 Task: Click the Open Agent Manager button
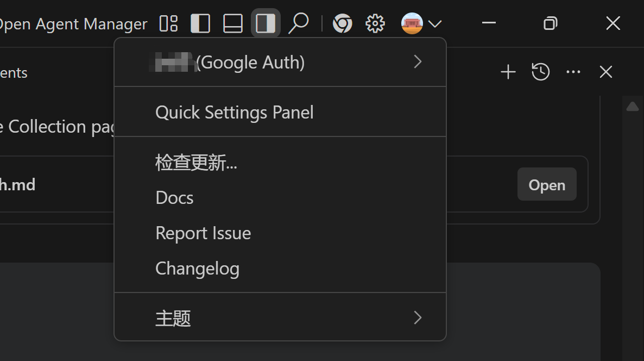tap(72, 24)
